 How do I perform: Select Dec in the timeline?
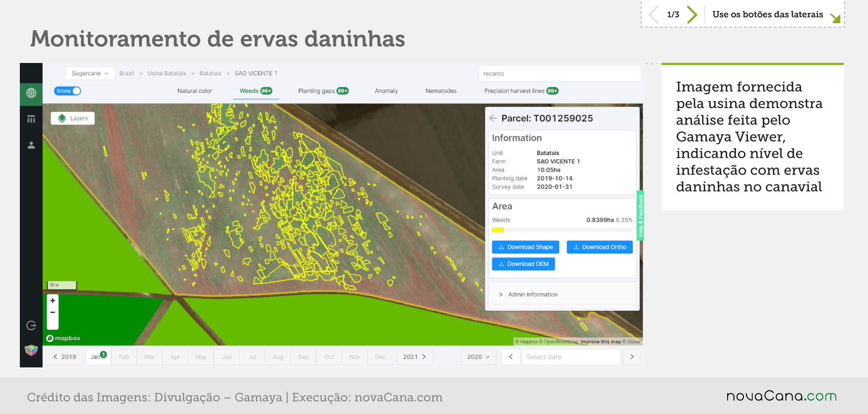pyautogui.click(x=380, y=357)
